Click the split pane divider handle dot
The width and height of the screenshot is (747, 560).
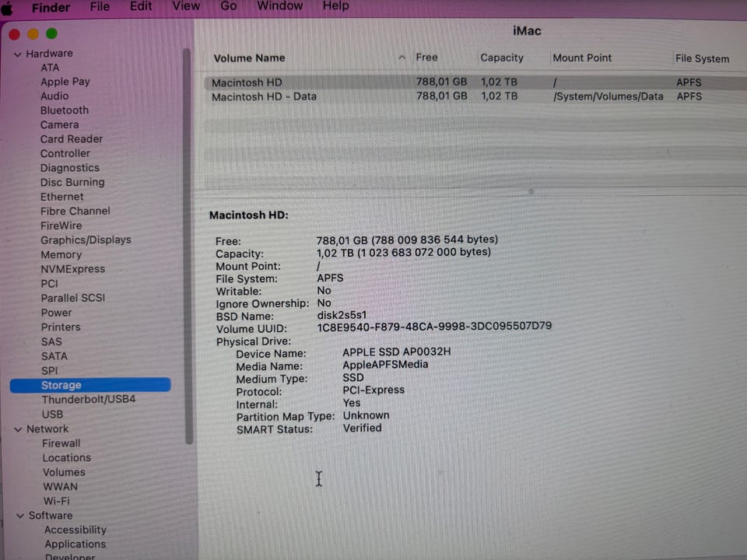pos(531,191)
